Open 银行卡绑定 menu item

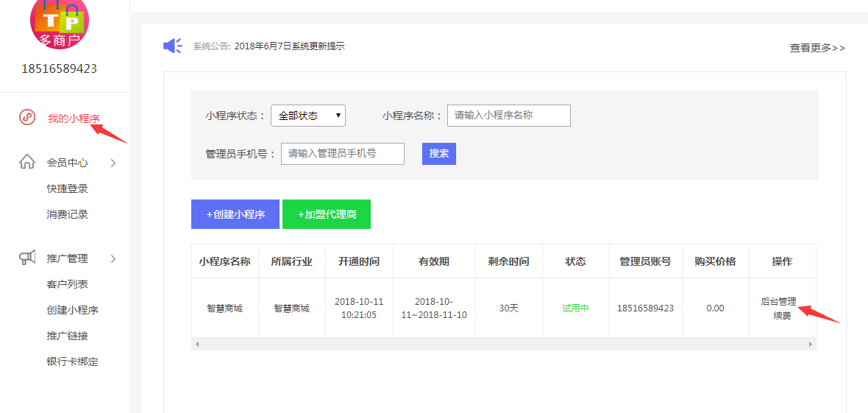coord(72,361)
